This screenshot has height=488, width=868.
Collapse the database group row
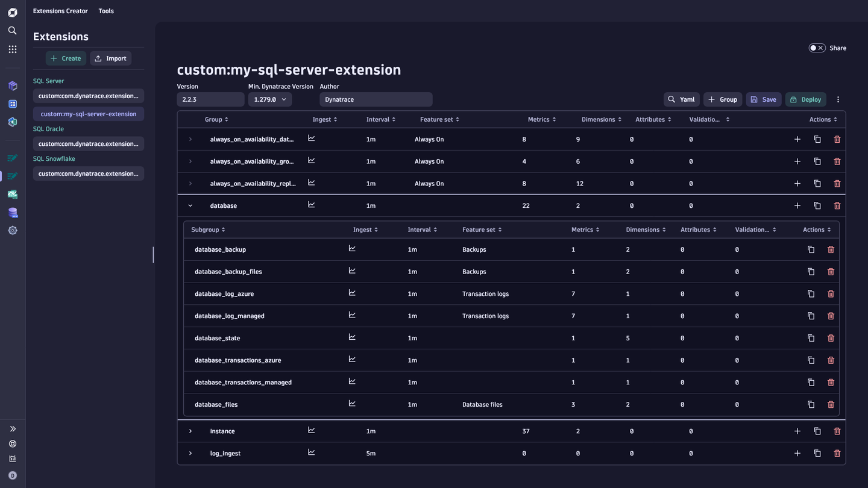pos(190,205)
